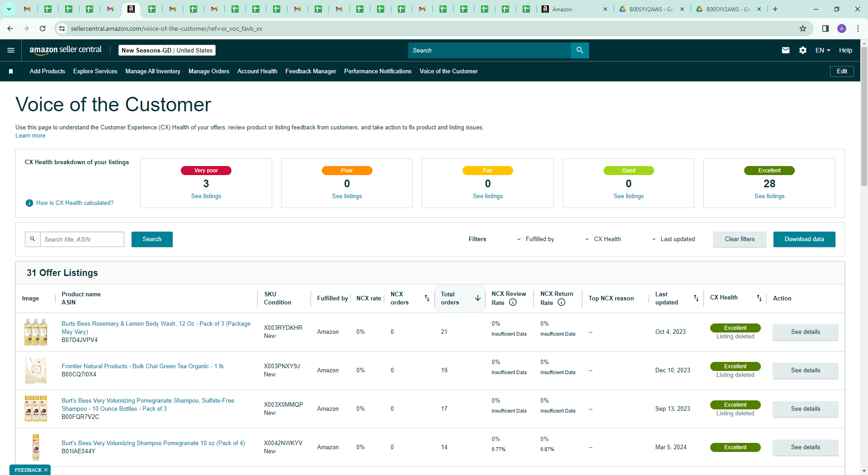Viewport: 868px width, 475px height.
Task: Expand the Last updated filter
Action: point(674,239)
